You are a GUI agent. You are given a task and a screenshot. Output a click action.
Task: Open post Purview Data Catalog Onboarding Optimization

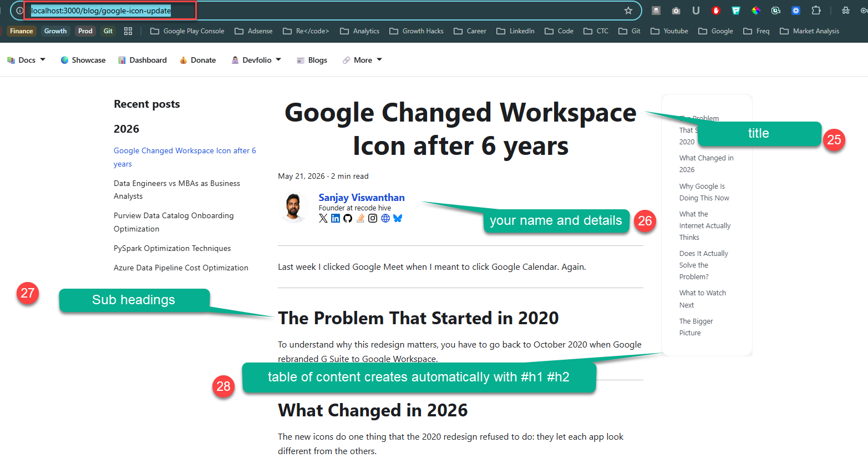174,222
